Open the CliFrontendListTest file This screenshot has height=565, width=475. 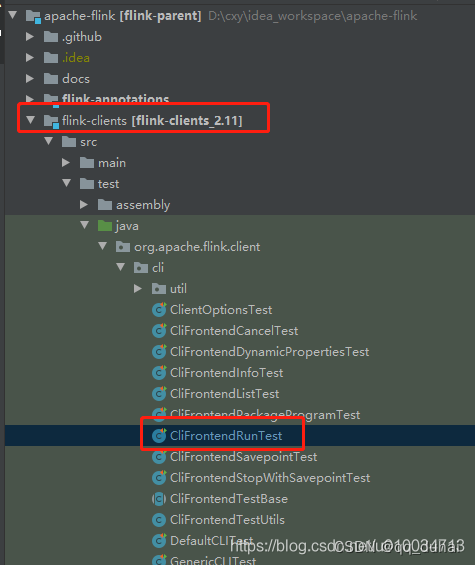[x=225, y=393]
